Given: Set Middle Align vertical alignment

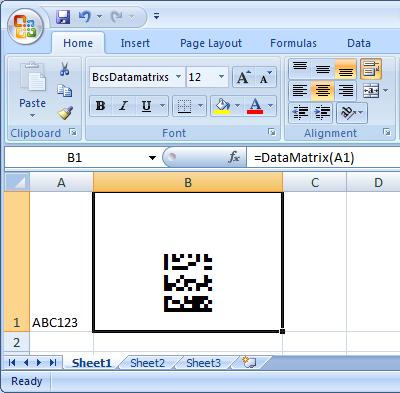Looking at the screenshot, I should click(323, 69).
